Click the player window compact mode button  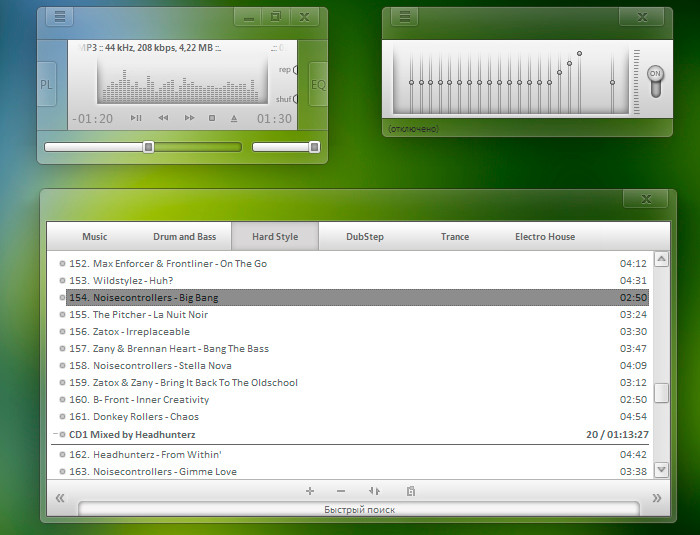(276, 17)
